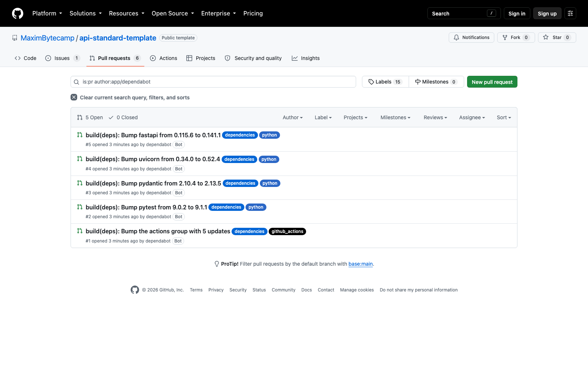Screen dimensions: 588x368
Task: Open the base:main ProTip link
Action: point(361,264)
